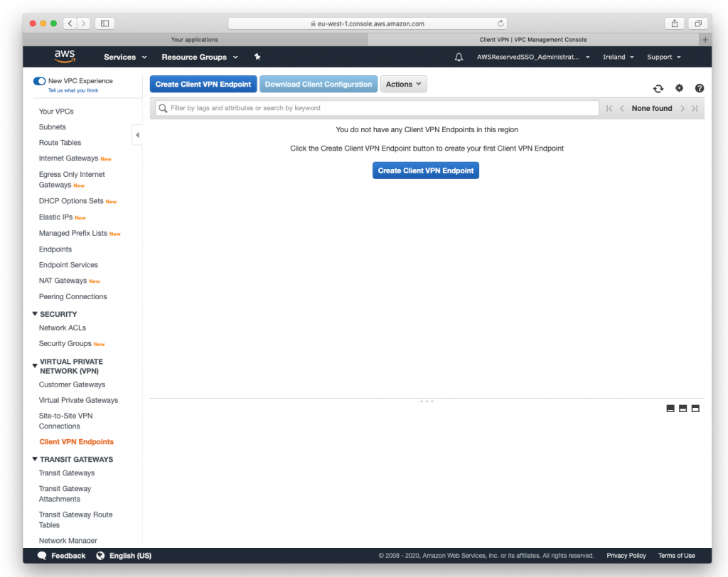Switch to Client VPN Management Console tab

(533, 40)
